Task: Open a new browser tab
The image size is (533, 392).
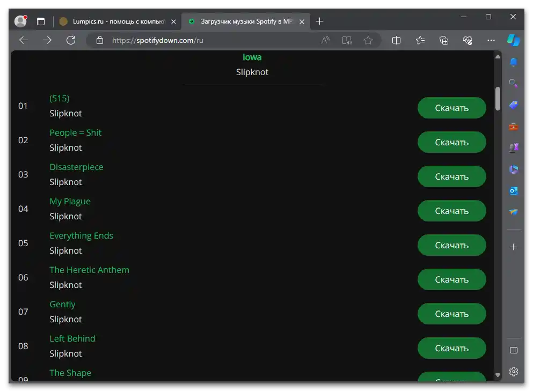Action: [x=319, y=21]
